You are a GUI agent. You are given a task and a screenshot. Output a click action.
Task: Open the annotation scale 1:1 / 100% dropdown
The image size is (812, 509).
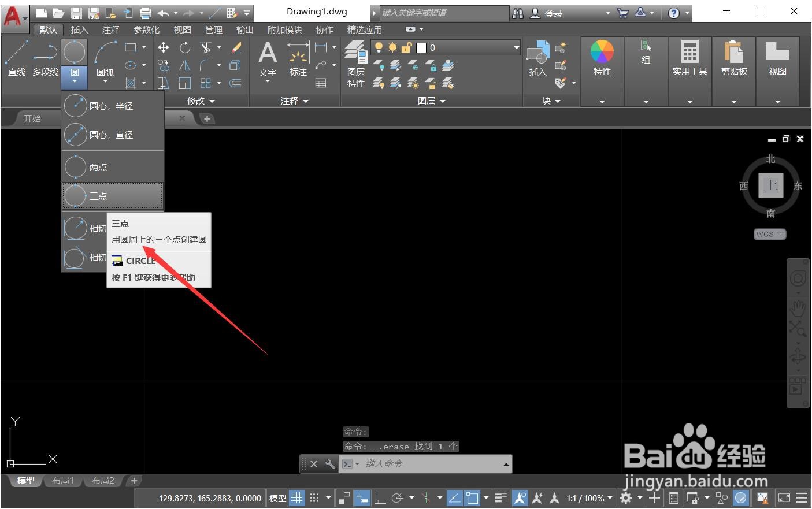(589, 498)
